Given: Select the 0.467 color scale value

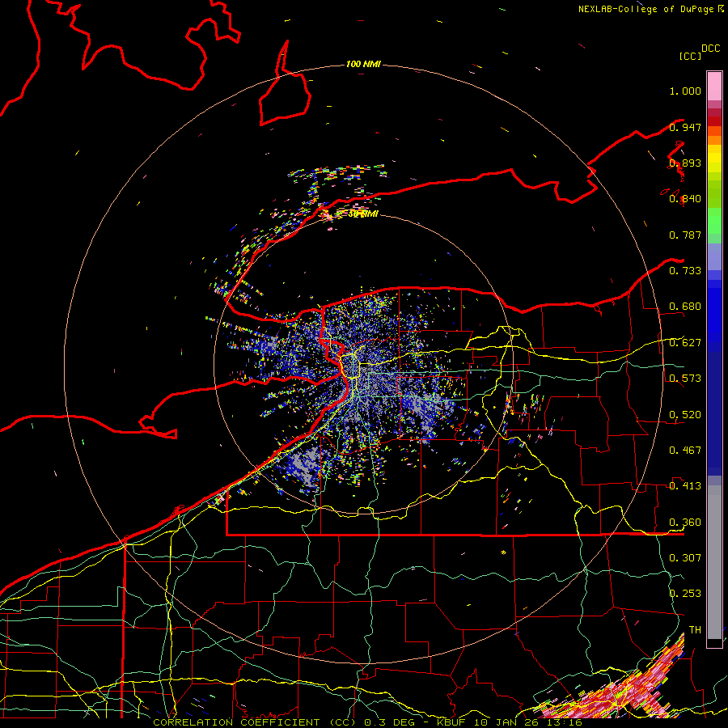Looking at the screenshot, I should coord(685,451).
